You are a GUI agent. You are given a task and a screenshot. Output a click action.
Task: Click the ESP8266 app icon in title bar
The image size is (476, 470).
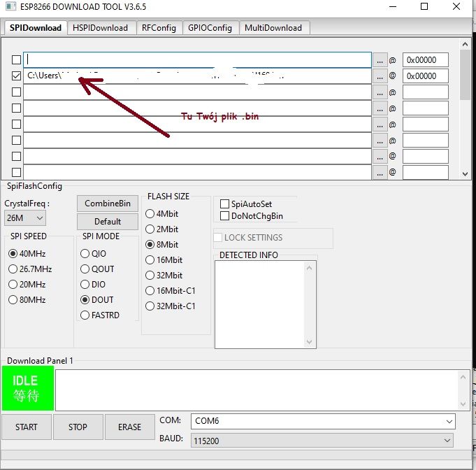pos(10,6)
